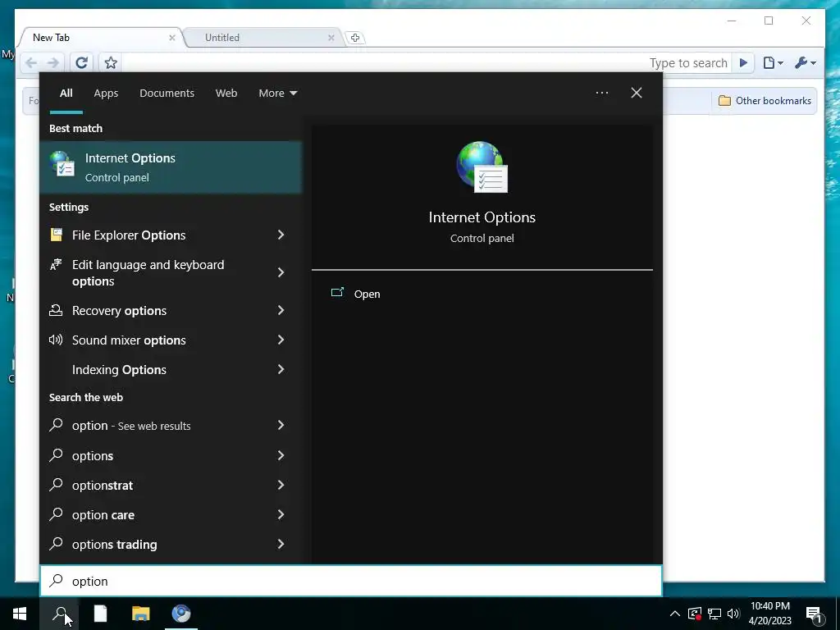This screenshot has width=840, height=630.
Task: Switch to the Apps search filter
Action: (x=106, y=94)
